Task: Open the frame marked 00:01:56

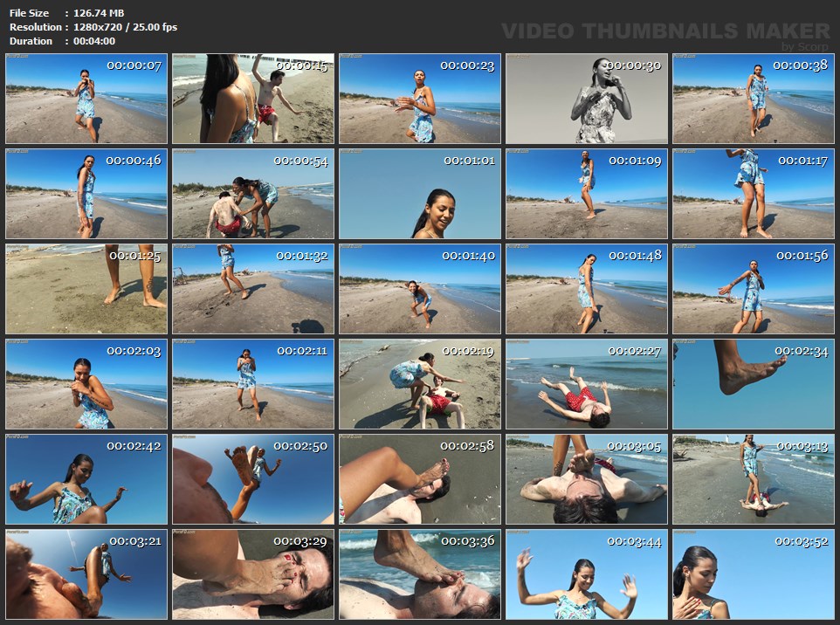Action: 754,289
